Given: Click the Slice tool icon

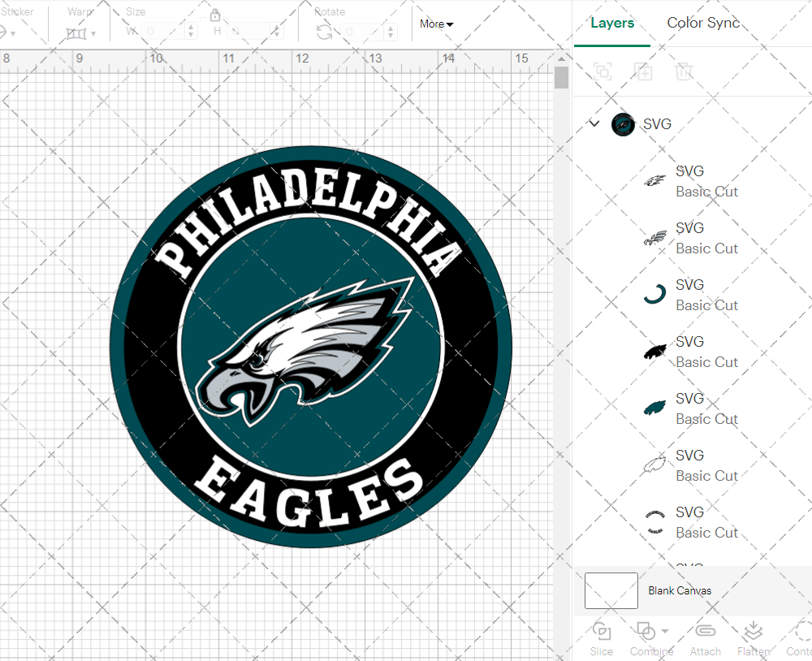Looking at the screenshot, I should coord(601,631).
